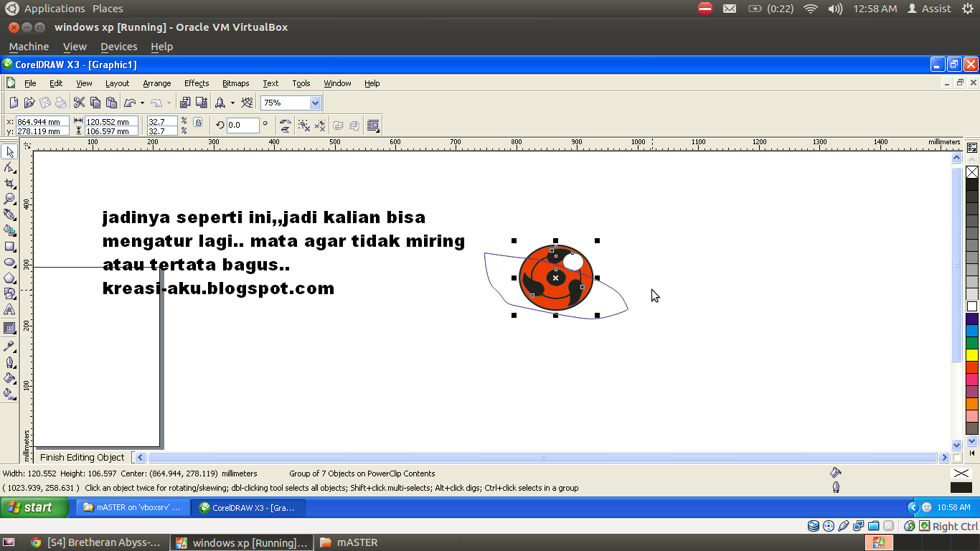Click the Export icon
This screenshot has width=980, height=551.
202,103
